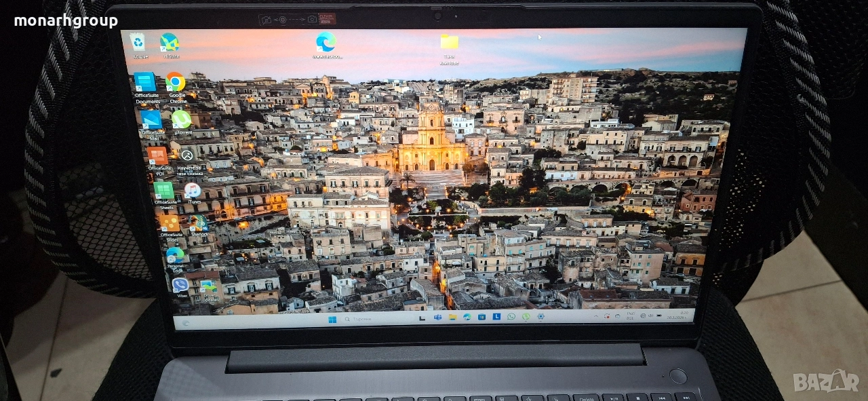The height and width of the screenshot is (401, 868).
Task: Open OfficeSuite Documents shortcut
Action: [145, 83]
